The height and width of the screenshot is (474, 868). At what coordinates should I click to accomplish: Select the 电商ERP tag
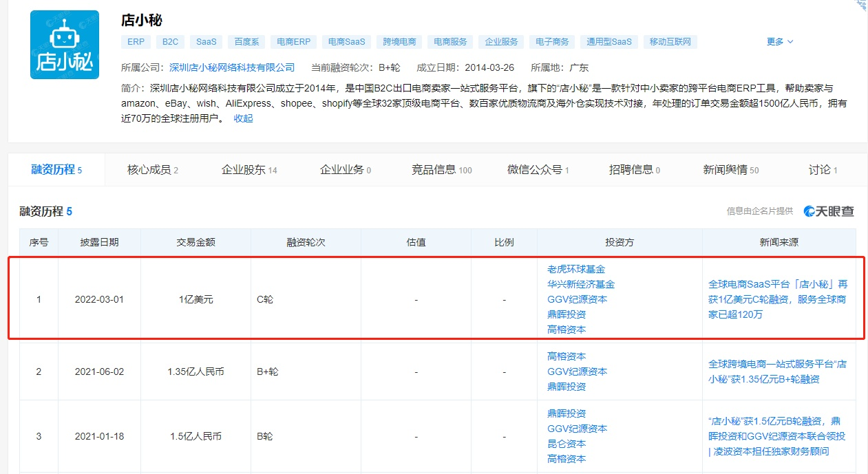tap(294, 42)
